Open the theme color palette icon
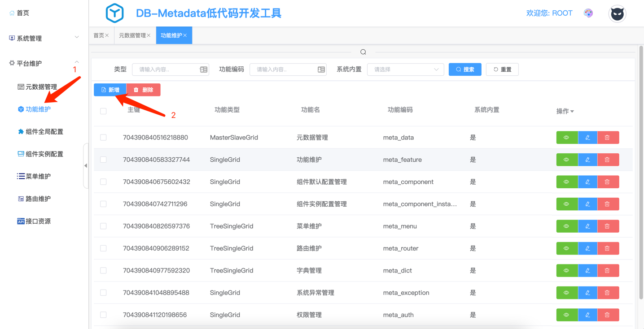Image resolution: width=644 pixels, height=329 pixels. [588, 13]
